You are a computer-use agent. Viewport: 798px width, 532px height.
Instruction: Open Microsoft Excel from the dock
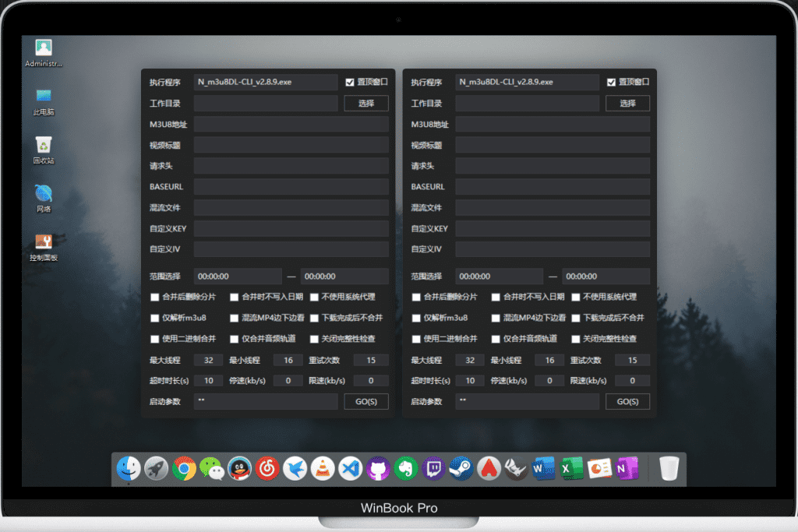coord(572,468)
